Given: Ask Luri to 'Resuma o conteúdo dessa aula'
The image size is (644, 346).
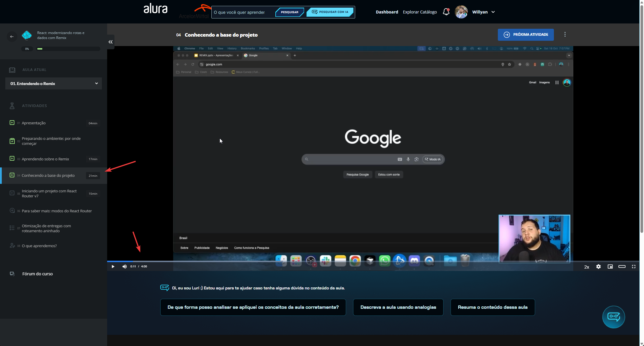Looking at the screenshot, I should (493, 307).
